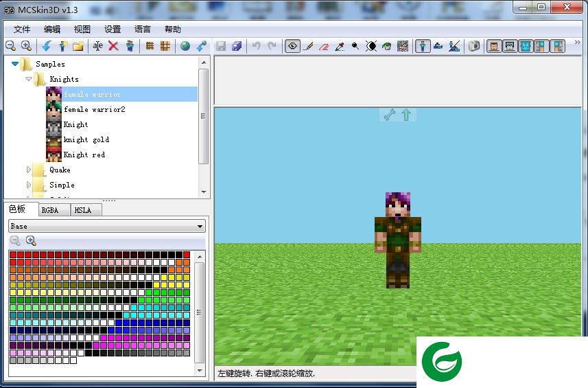This screenshot has height=388, width=588.
Task: Save the skin with the floppy disk icon
Action: tap(221, 46)
